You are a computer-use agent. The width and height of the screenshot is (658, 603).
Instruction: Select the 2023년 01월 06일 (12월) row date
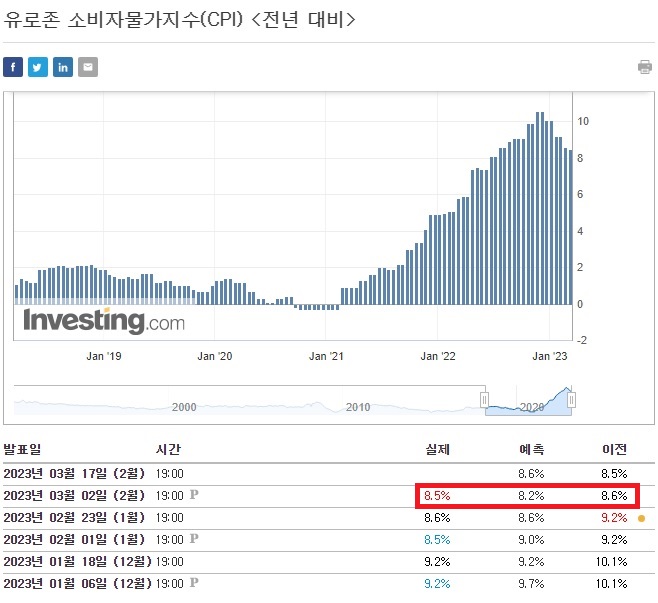pyautogui.click(x=78, y=584)
